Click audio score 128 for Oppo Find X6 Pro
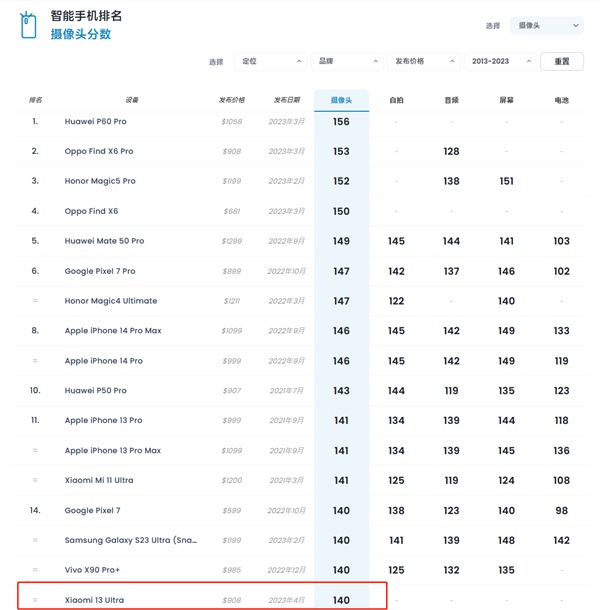Screen dimensions: 600x610 click(451, 151)
